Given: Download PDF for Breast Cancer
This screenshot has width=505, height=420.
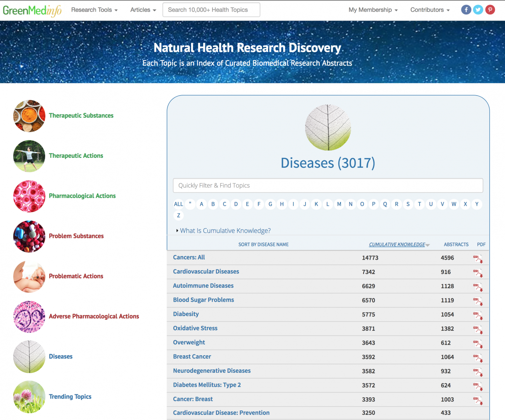Looking at the screenshot, I should tap(478, 358).
